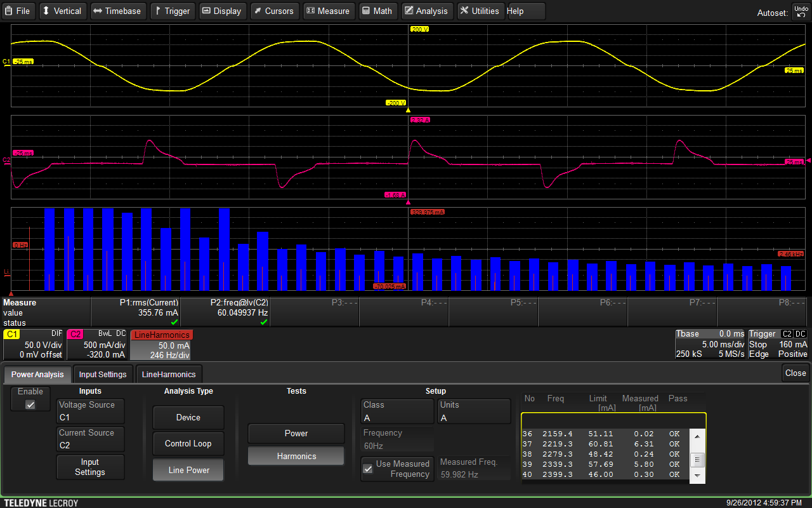Open the Math menu
812x508 pixels.
click(377, 11)
